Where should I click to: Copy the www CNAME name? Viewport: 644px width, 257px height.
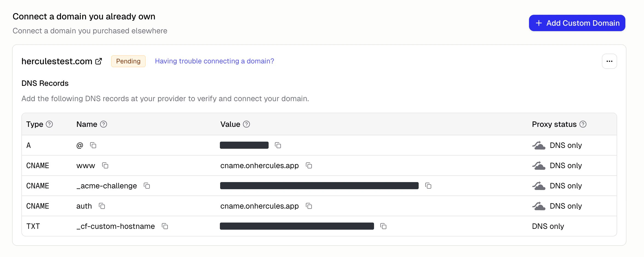(x=105, y=166)
